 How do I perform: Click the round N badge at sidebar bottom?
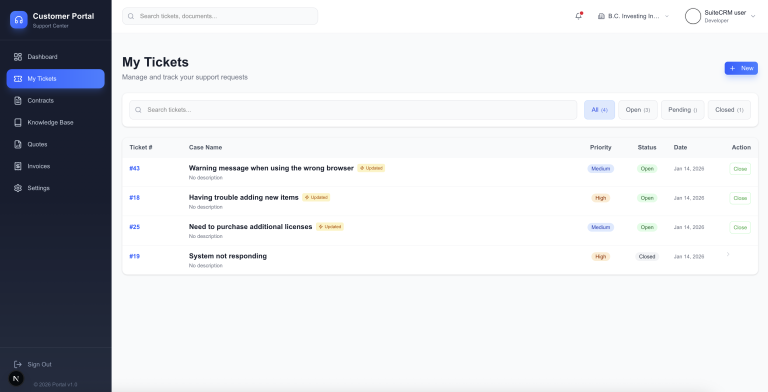[16, 378]
